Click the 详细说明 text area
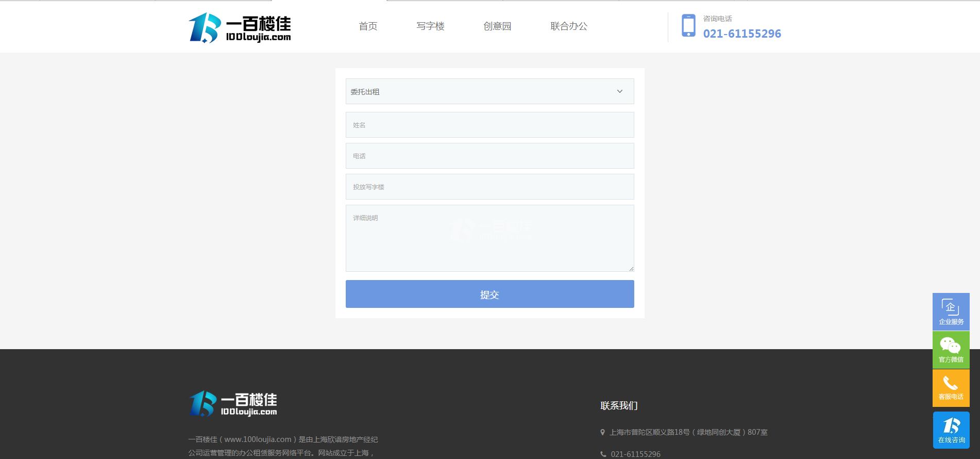Viewport: 980px width, 459px height. click(489, 238)
